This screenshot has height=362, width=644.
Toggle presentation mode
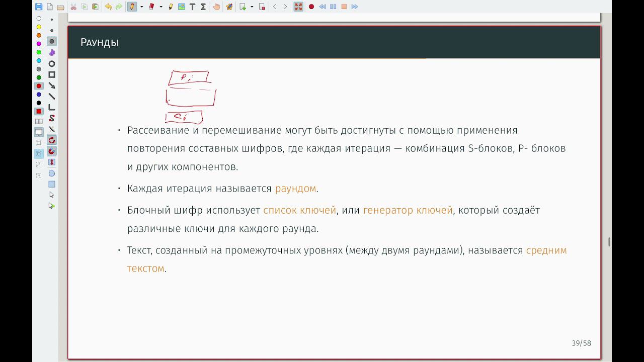(x=39, y=132)
